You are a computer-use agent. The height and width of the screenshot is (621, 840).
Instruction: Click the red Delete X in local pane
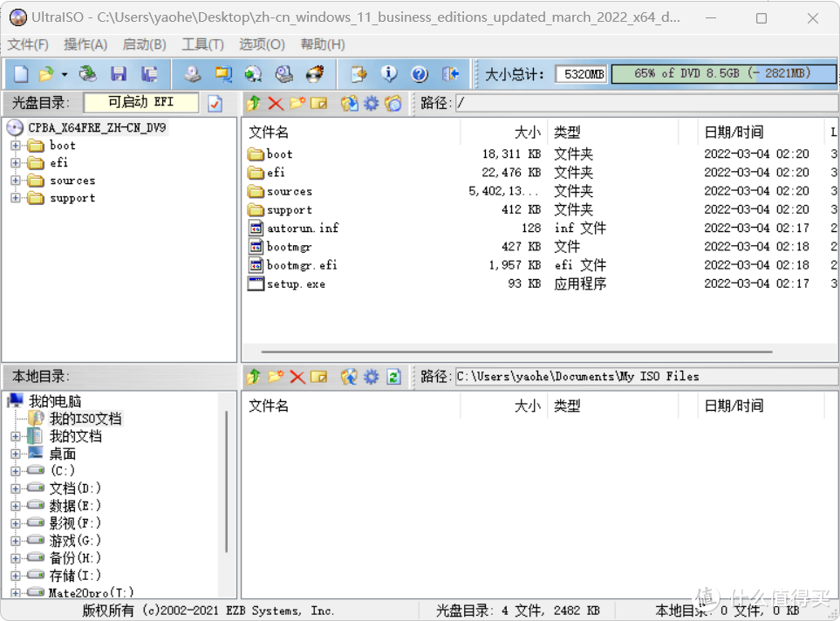(x=297, y=377)
